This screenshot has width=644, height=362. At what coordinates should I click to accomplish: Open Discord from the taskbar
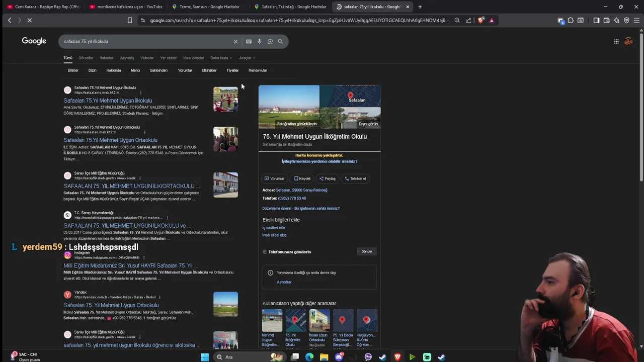339,357
